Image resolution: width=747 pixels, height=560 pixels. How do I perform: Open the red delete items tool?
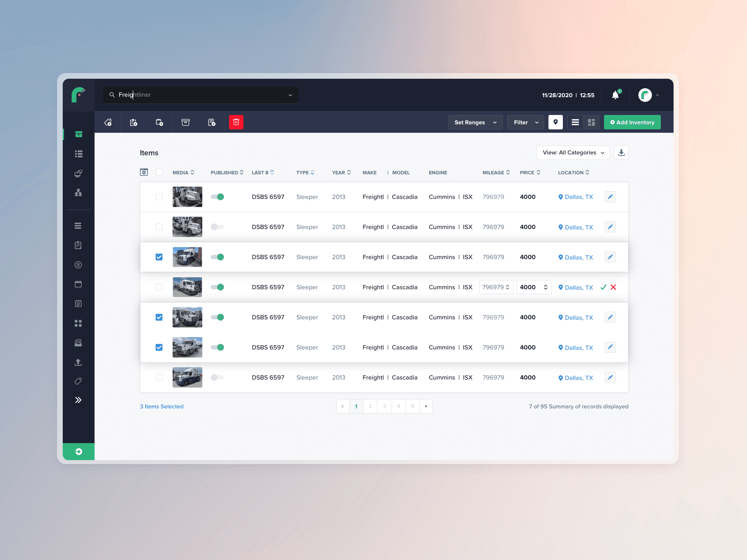pyautogui.click(x=236, y=122)
